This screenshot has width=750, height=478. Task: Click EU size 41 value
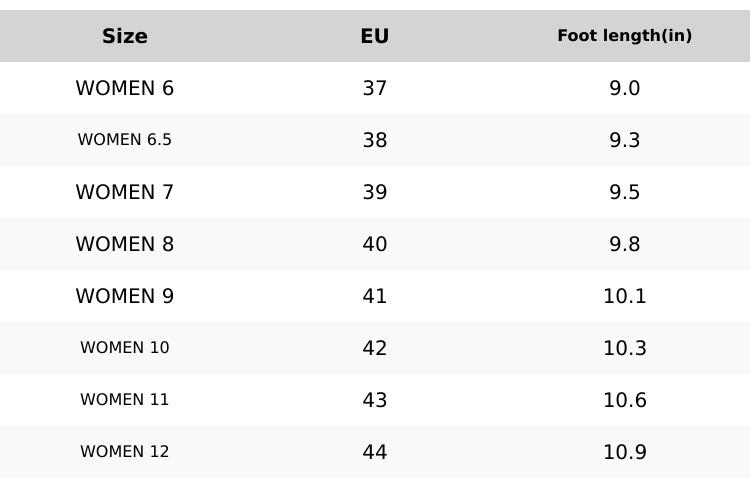click(x=374, y=296)
